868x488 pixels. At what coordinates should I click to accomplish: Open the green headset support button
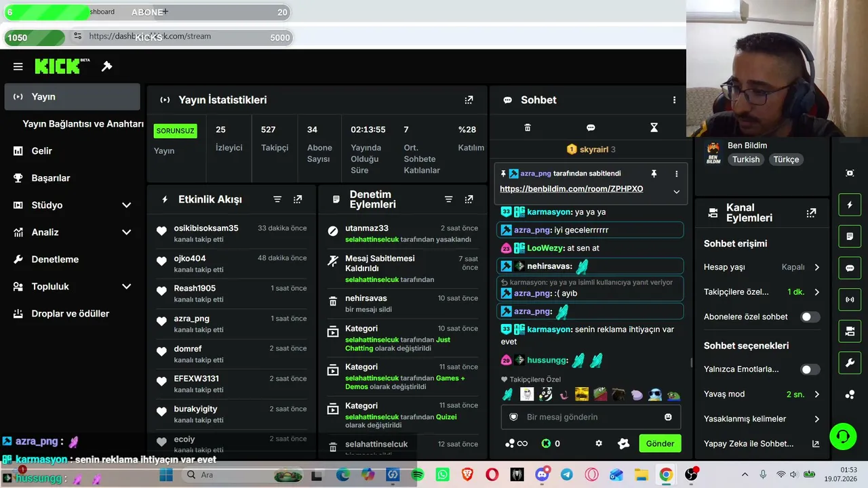click(x=843, y=436)
